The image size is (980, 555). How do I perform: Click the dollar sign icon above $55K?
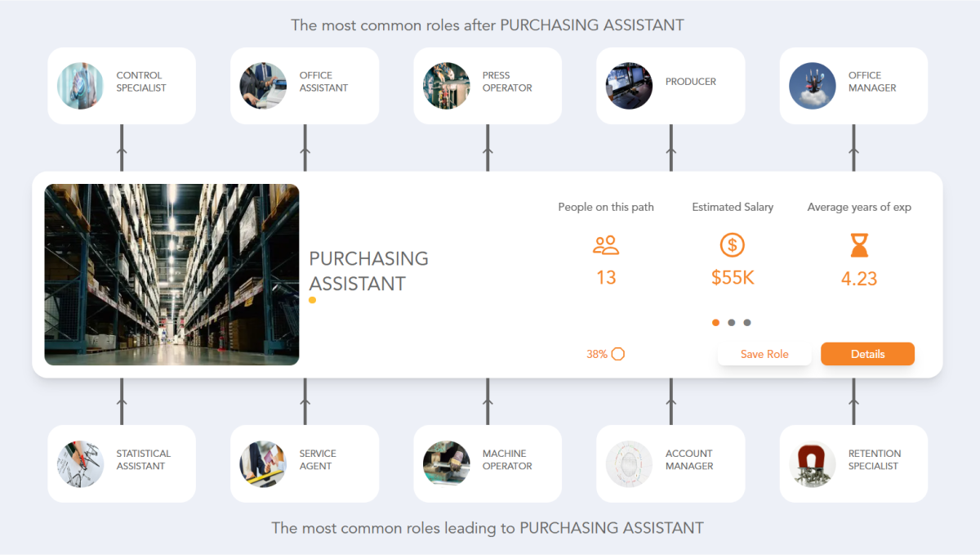pos(733,244)
